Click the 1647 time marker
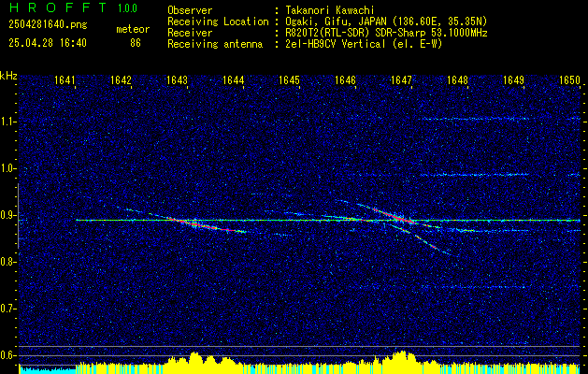Image resolution: width=588 pixels, height=374 pixels. point(401,80)
